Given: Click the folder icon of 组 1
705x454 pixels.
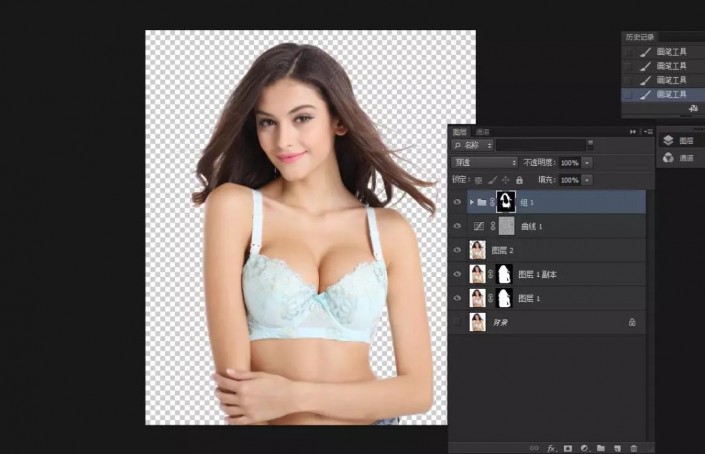Looking at the screenshot, I should pyautogui.click(x=482, y=202).
